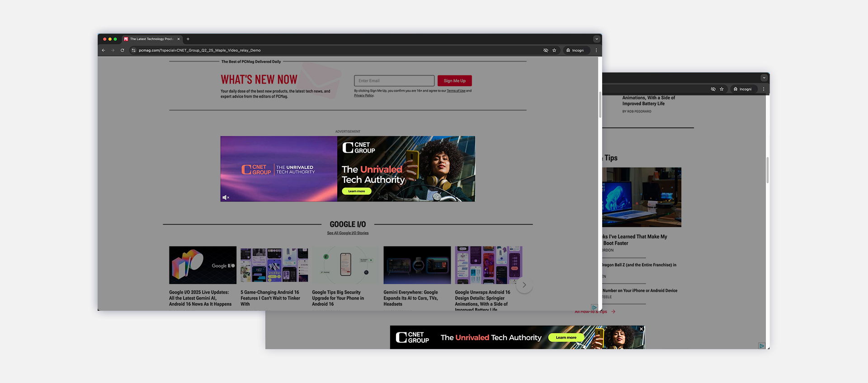Click the back arrow in front browser window
Viewport: 868px width, 383px height.
click(x=104, y=50)
